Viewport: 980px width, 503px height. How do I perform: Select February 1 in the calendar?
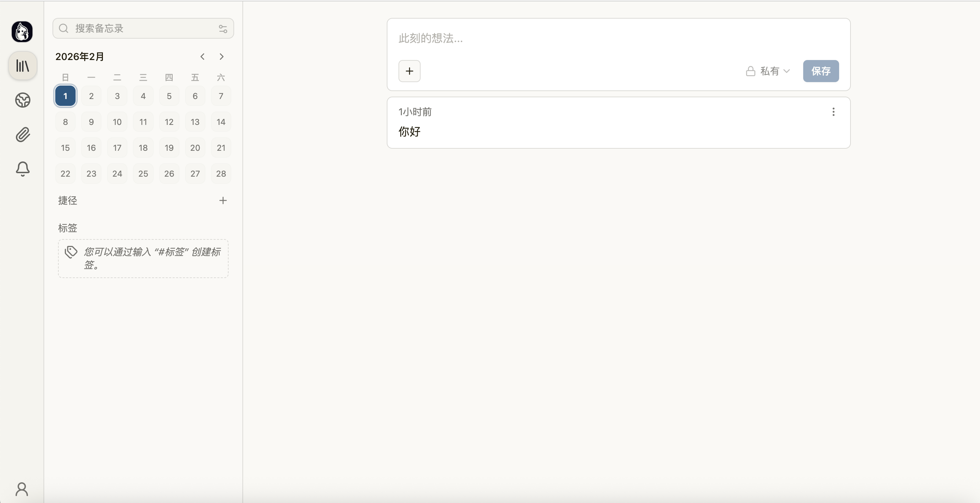tap(65, 96)
